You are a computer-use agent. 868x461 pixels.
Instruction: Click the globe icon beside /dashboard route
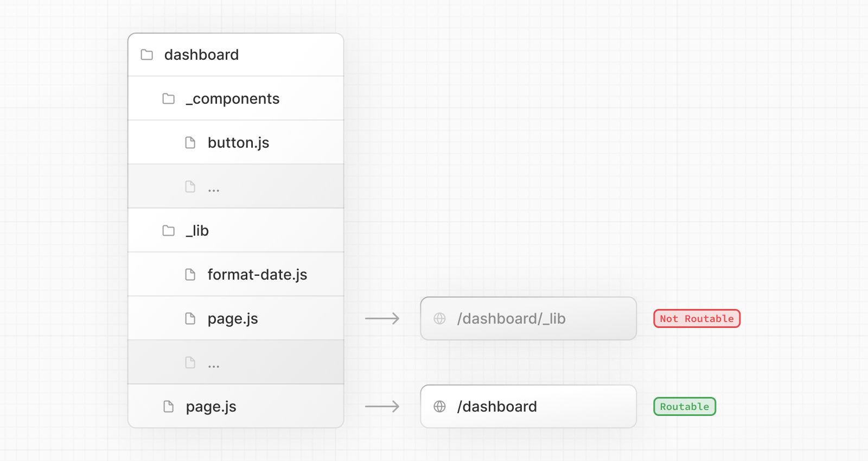[x=440, y=407]
